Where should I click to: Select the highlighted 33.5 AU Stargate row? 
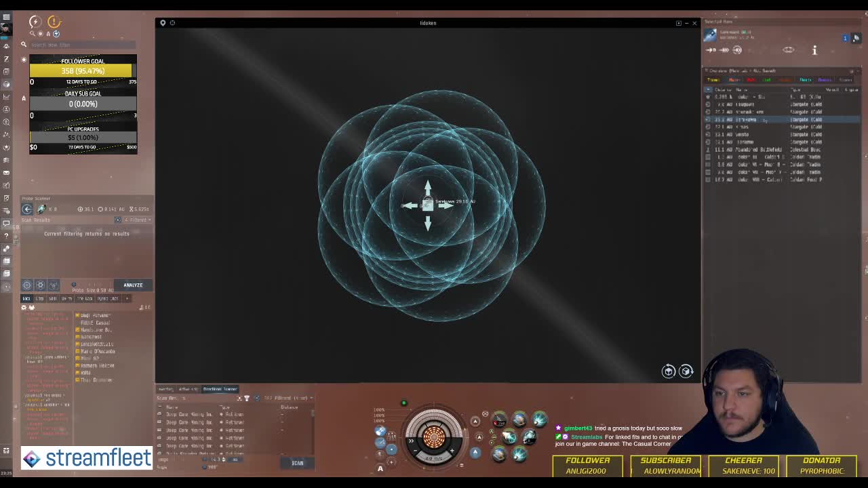[783, 119]
